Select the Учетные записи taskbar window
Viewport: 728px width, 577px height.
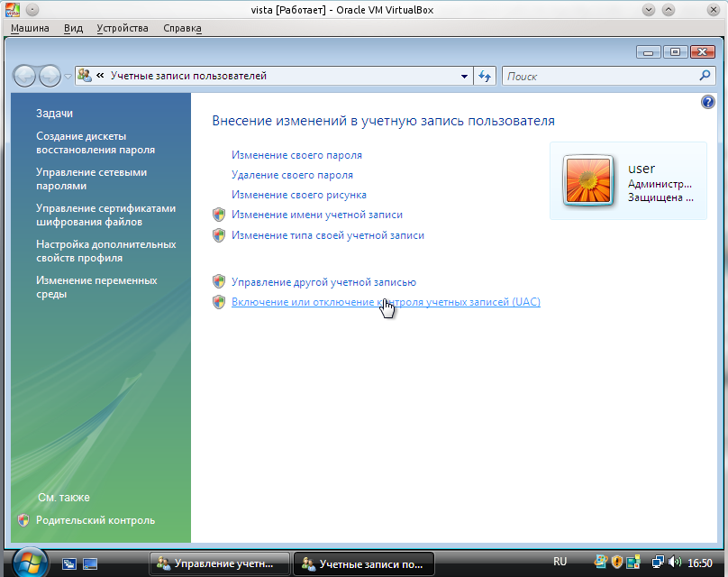363,563
